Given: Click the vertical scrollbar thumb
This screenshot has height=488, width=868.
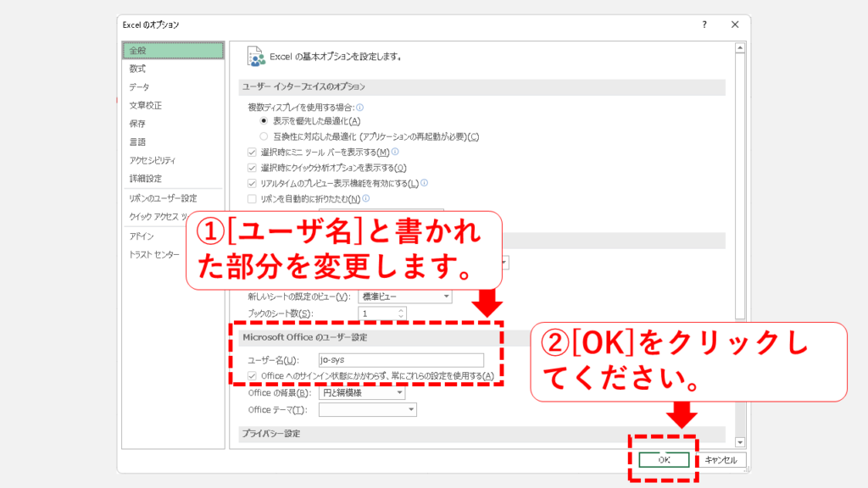Looking at the screenshot, I should point(740,186).
